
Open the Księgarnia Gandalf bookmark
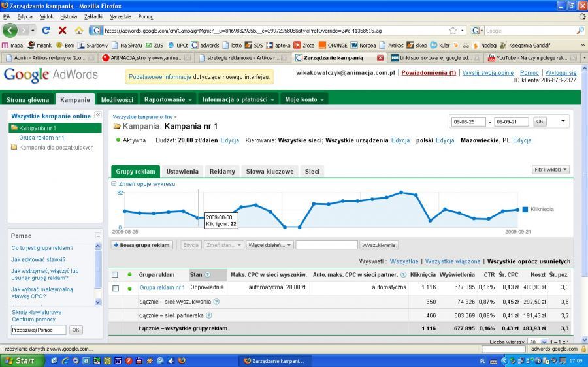[525, 45]
